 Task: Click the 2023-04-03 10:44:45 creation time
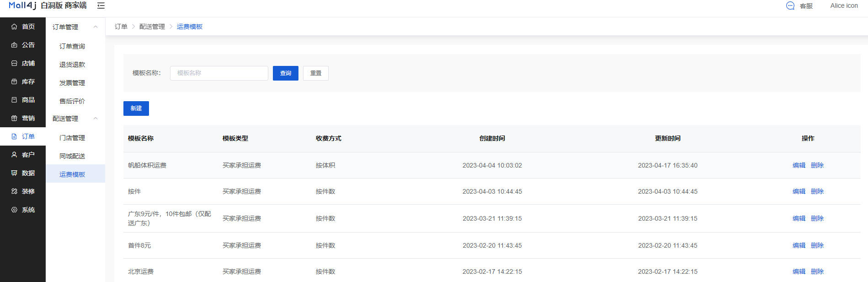(x=492, y=191)
